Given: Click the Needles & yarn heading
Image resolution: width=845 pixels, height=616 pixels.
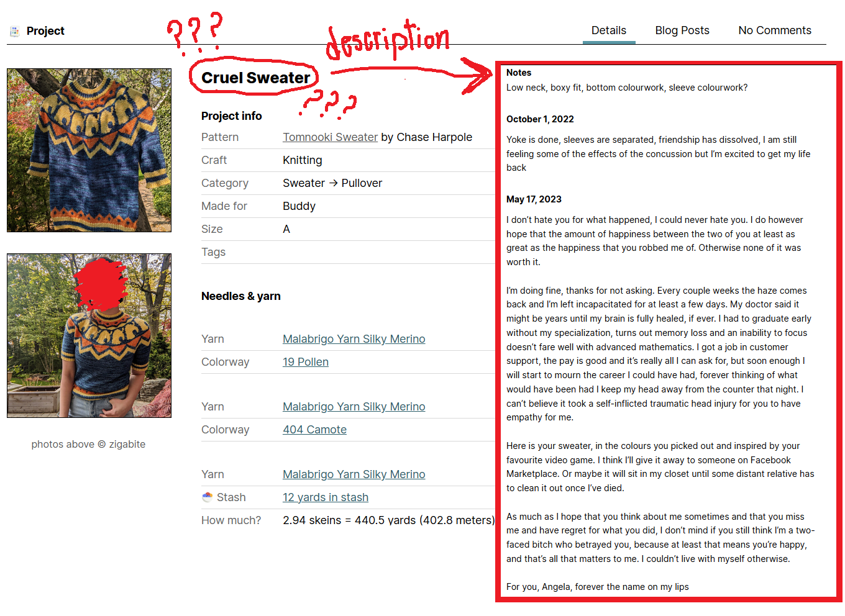Looking at the screenshot, I should click(x=241, y=296).
